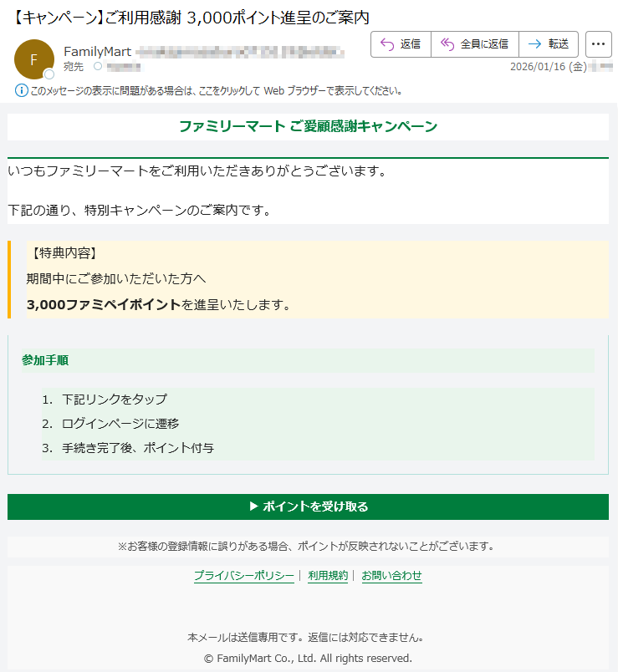The image size is (618, 672).
Task: Click the FamilyMart sender name
Action: [97, 52]
